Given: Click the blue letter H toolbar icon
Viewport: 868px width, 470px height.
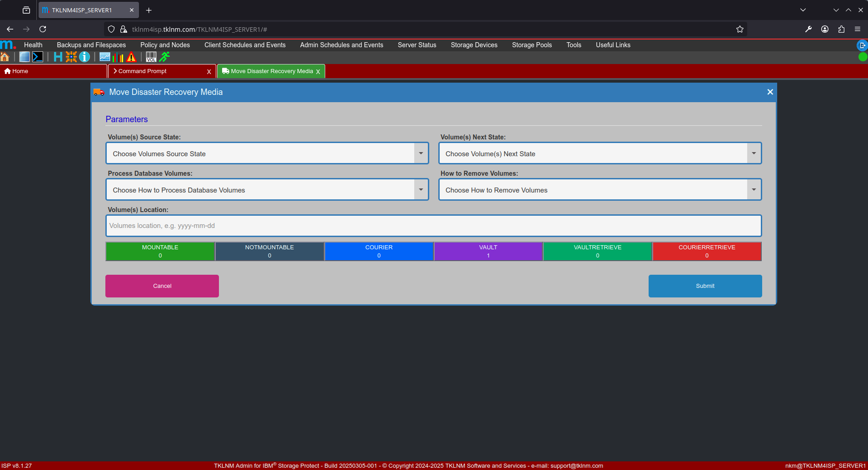Looking at the screenshot, I should point(58,57).
